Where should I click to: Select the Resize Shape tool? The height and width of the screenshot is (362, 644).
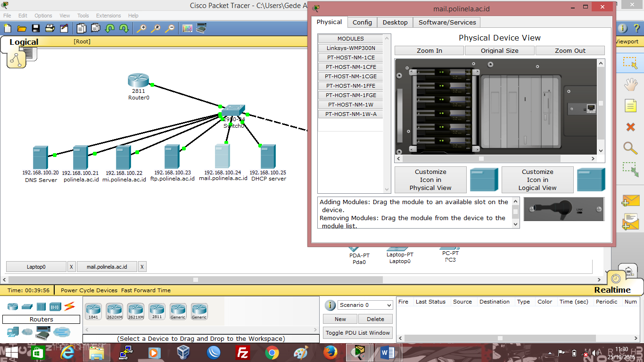pos(630,170)
